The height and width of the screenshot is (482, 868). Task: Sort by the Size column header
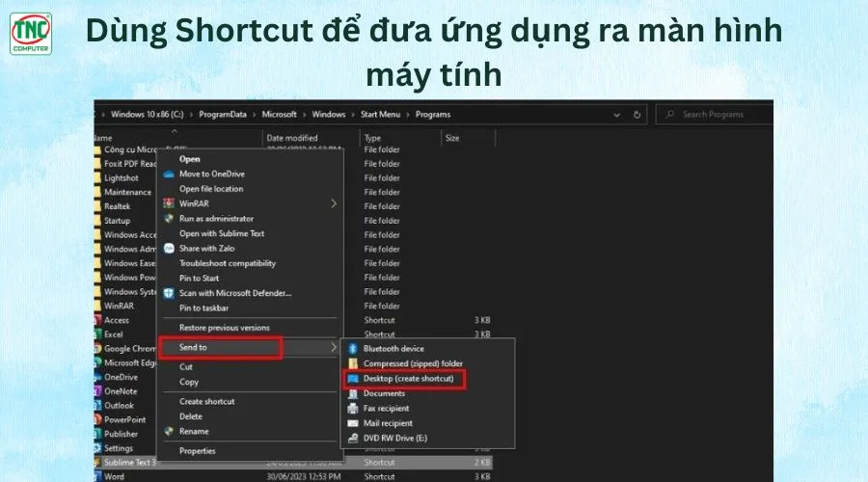point(452,138)
